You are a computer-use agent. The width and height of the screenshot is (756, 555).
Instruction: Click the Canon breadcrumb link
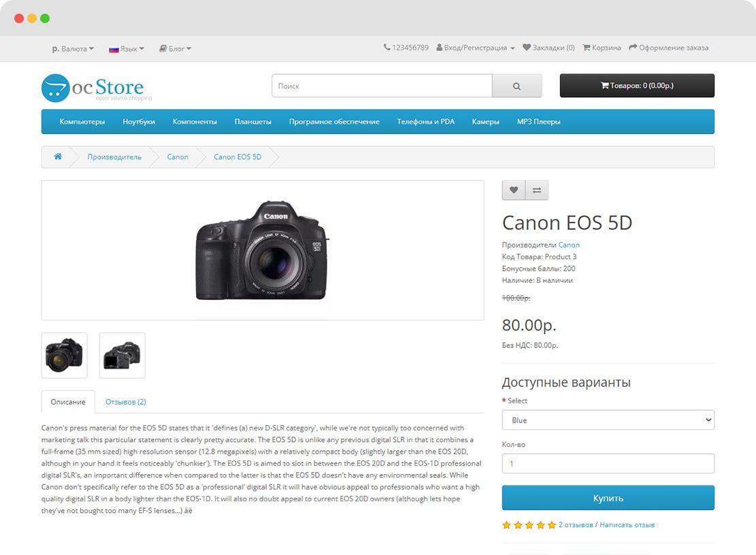178,157
